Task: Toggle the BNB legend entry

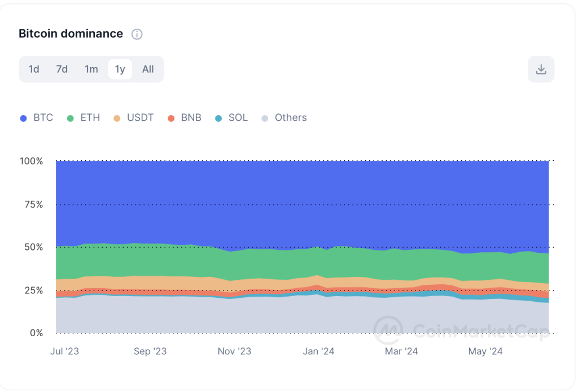Action: click(185, 118)
